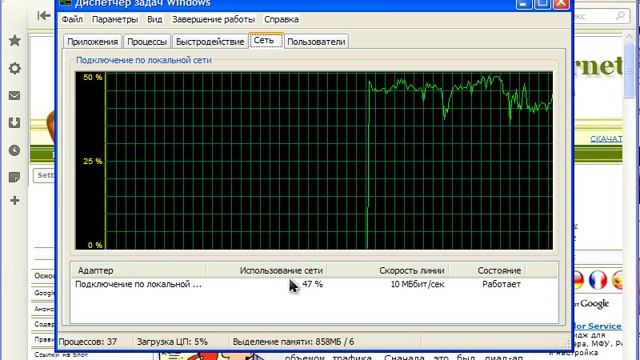Click the Загрузка ЦП: 5% status entry

(172, 342)
